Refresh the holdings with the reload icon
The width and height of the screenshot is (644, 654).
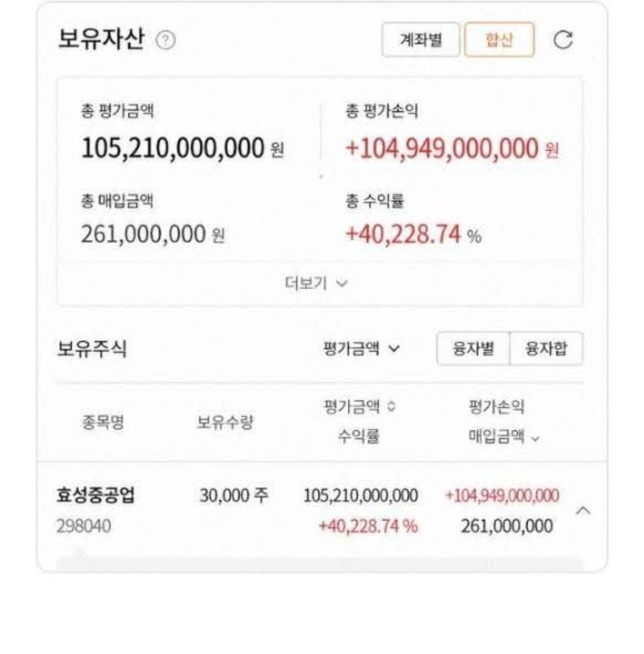point(563,40)
